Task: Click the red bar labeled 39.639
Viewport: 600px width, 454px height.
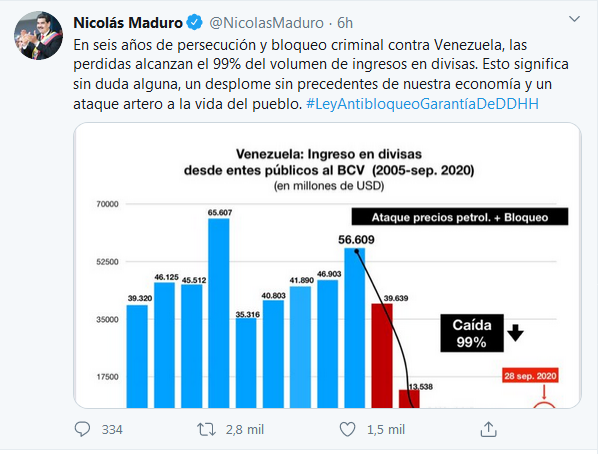Action: click(x=382, y=356)
